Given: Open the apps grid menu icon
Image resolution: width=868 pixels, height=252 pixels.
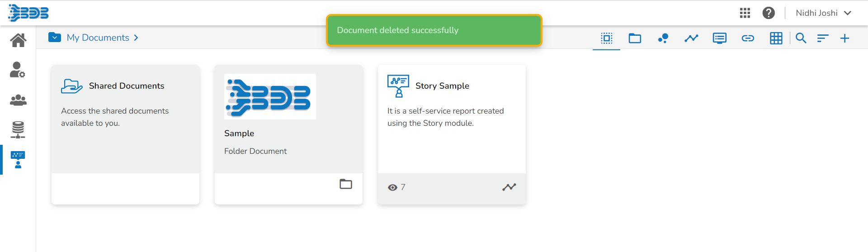Looking at the screenshot, I should (745, 13).
